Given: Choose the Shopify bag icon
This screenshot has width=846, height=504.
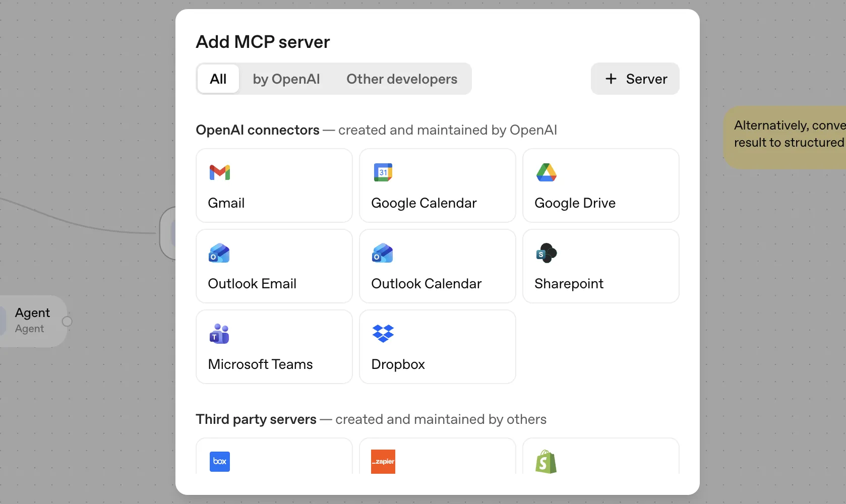Looking at the screenshot, I should click(x=546, y=461).
